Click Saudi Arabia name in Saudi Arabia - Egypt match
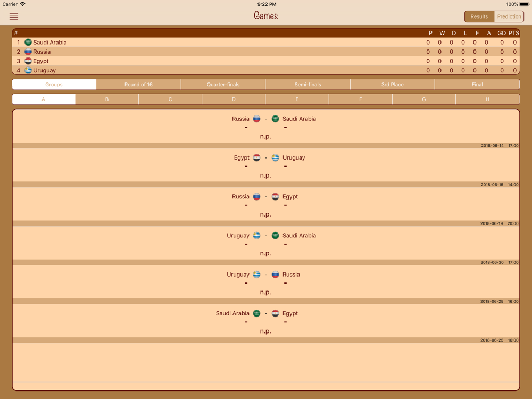 232,313
